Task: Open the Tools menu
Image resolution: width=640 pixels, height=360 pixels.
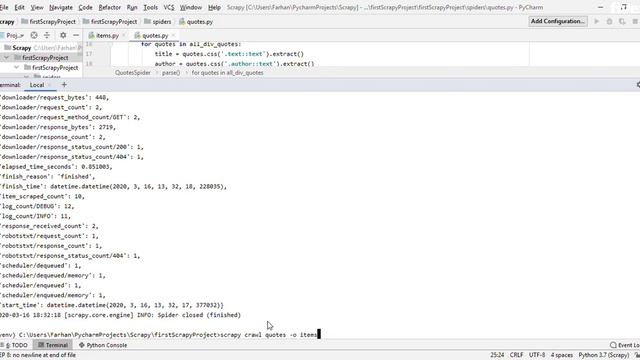Action: click(151, 7)
